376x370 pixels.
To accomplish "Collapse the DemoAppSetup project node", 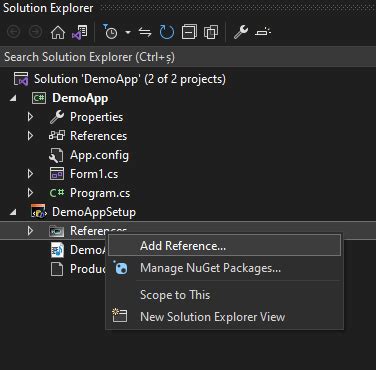I will coord(13,212).
